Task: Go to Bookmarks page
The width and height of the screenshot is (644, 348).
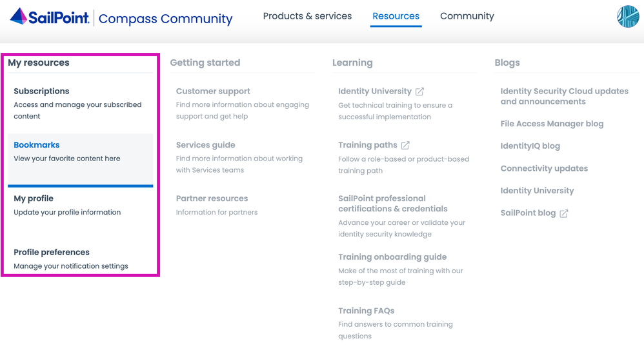Action: [x=37, y=145]
